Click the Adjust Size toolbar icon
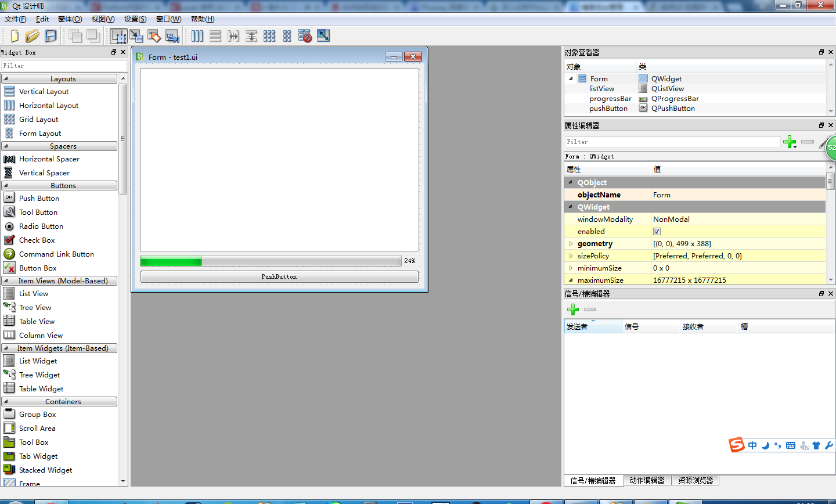Image resolution: width=836 pixels, height=504 pixels. click(323, 36)
